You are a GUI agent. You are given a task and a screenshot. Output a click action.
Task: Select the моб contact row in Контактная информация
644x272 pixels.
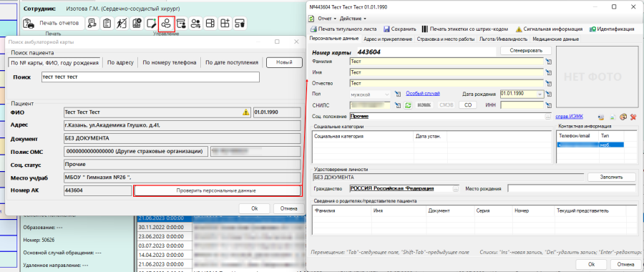pos(590,145)
